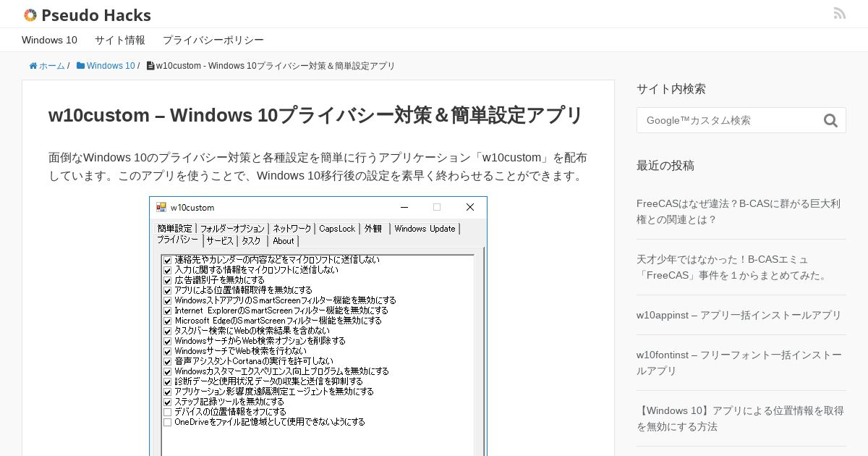This screenshot has height=456, width=868.
Task: Click the Google custom search field
Action: [x=729, y=120]
